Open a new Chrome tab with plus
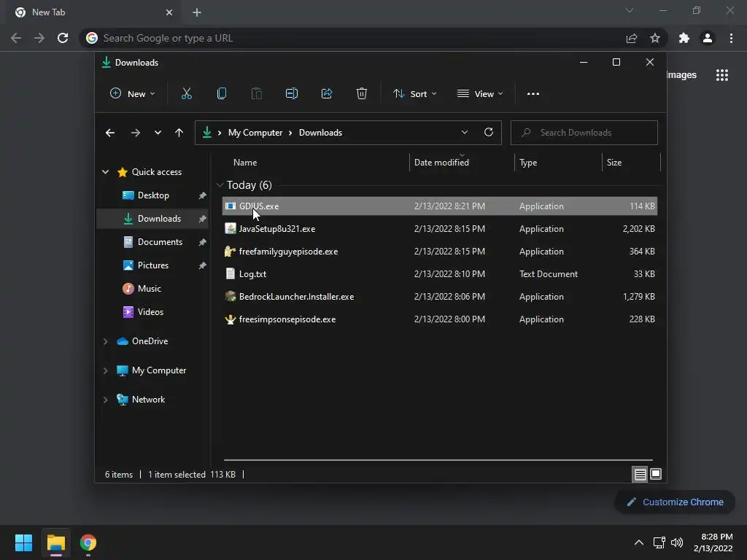 click(197, 12)
